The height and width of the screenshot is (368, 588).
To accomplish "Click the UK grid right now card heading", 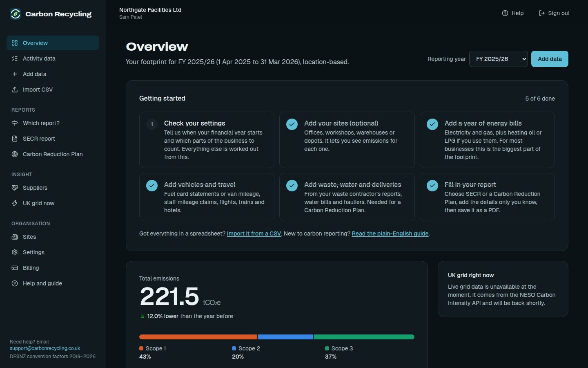I will [x=471, y=275].
